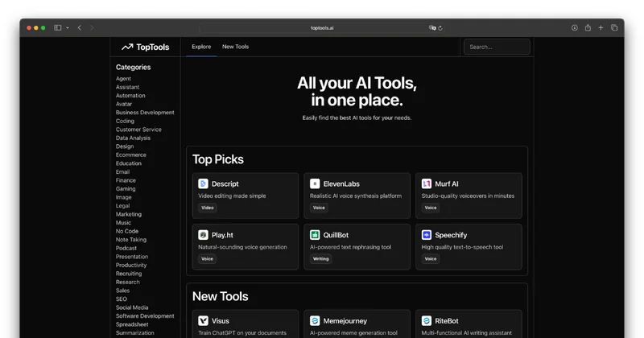Switch to the New Tools tab
The height and width of the screenshot is (338, 644).
[235, 47]
